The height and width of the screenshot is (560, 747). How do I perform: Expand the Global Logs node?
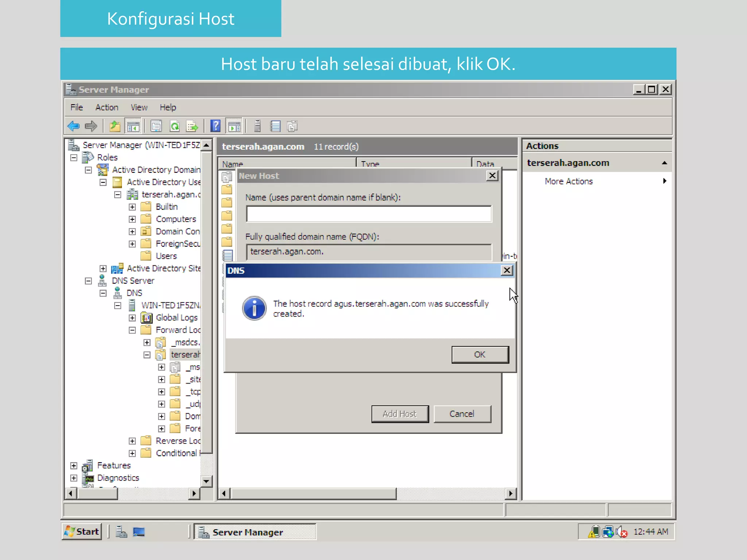(x=132, y=318)
